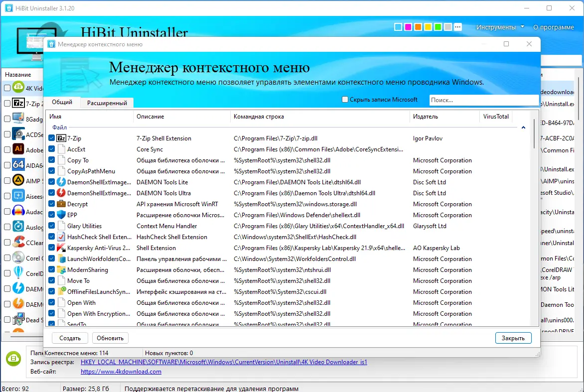
Task: Click the Aiseesoft icon in main list
Action: pos(18,195)
